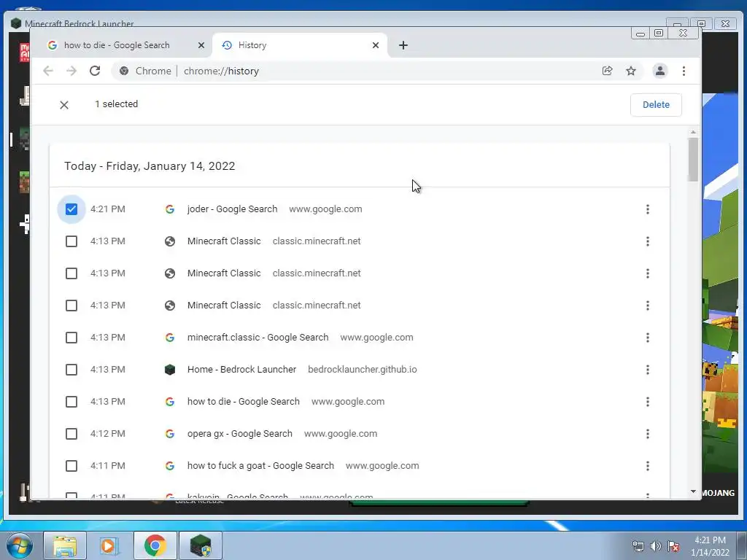Close the History tab
Screen dimensions: 747x560
click(376, 45)
